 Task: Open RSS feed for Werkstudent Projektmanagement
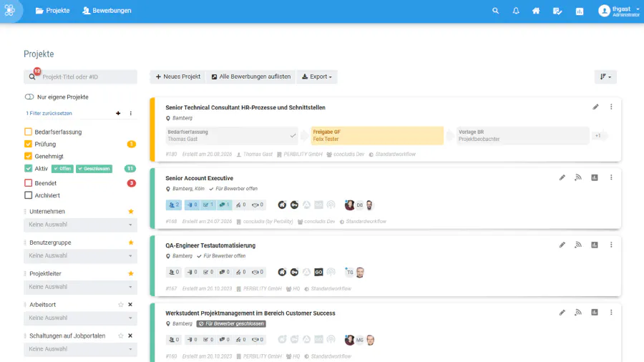(x=578, y=313)
